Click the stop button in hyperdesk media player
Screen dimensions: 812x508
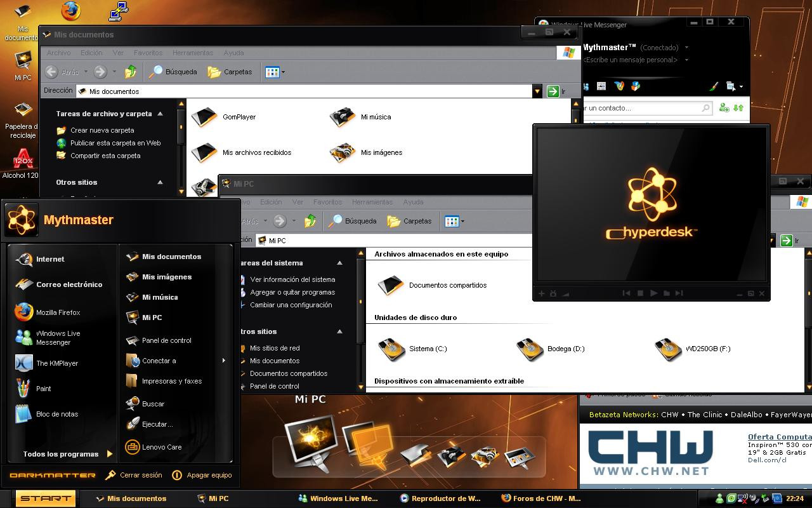pyautogui.click(x=640, y=293)
